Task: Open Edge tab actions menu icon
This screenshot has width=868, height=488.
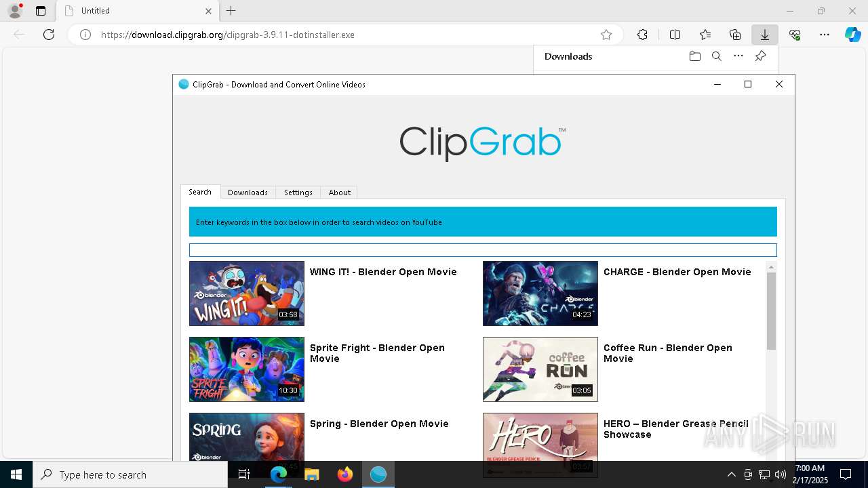Action: pos(41,11)
